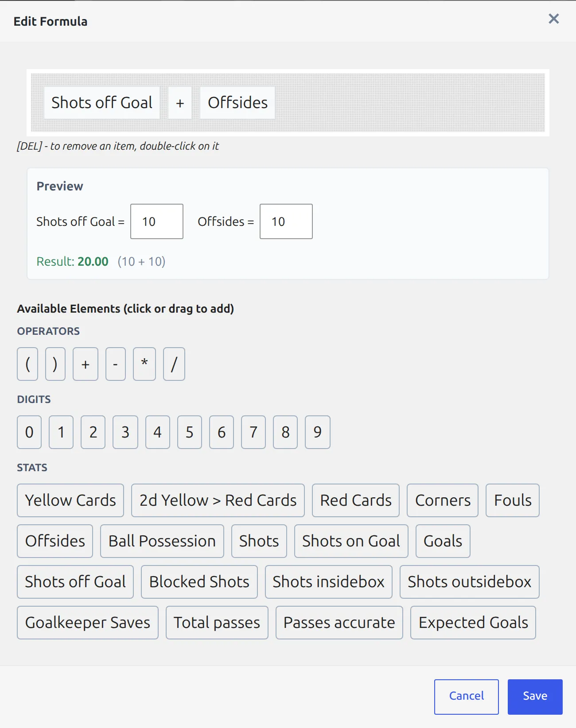This screenshot has height=728, width=576.
Task: Select Shots off Goal formula chip
Action: (102, 103)
